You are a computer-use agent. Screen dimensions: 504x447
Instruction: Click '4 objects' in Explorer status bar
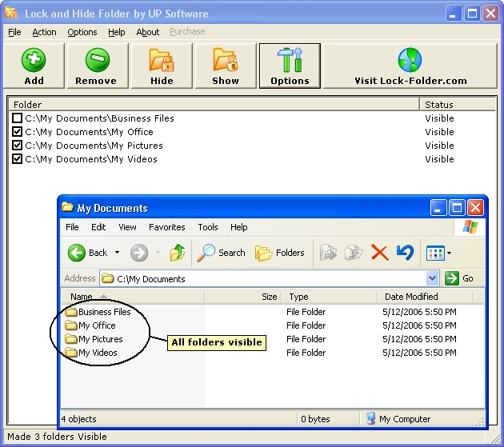[79, 419]
